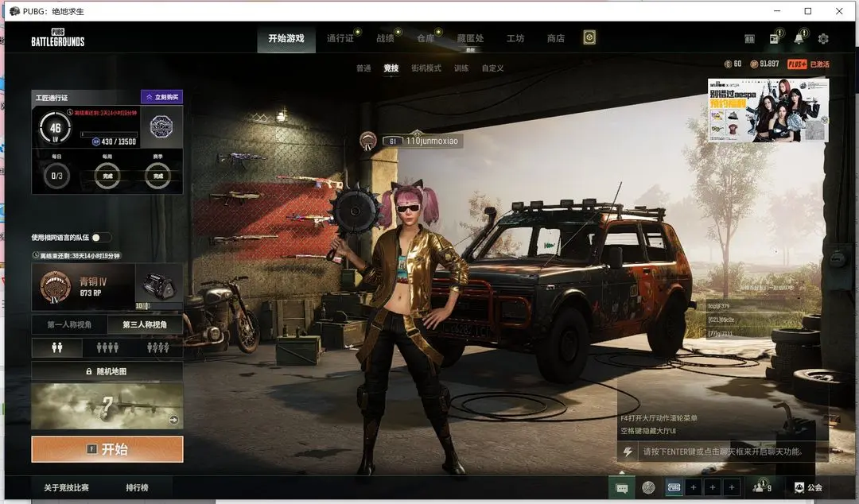Click the PUBG Battlegrounds logo

tap(57, 38)
